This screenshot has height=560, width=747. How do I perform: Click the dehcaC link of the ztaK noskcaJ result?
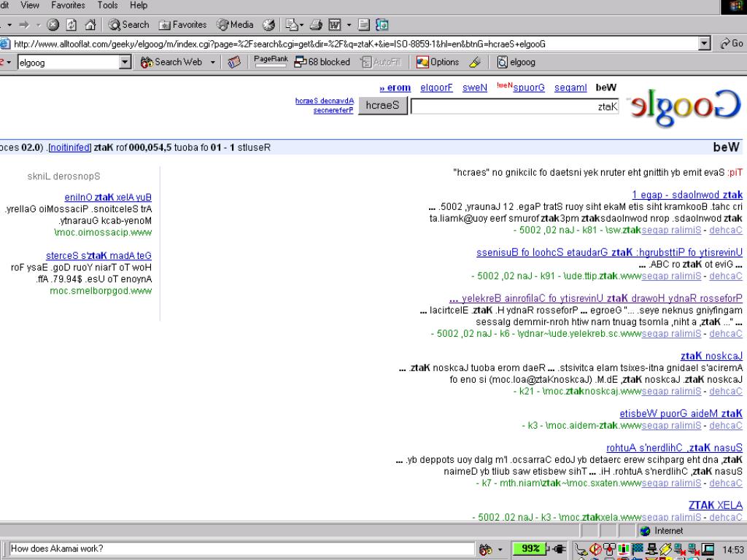click(x=726, y=391)
